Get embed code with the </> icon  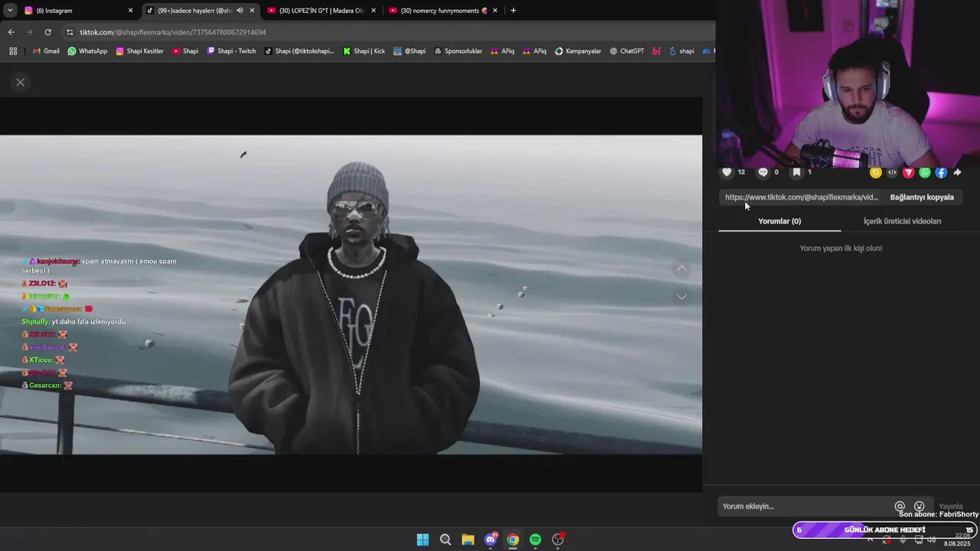pos(892,172)
